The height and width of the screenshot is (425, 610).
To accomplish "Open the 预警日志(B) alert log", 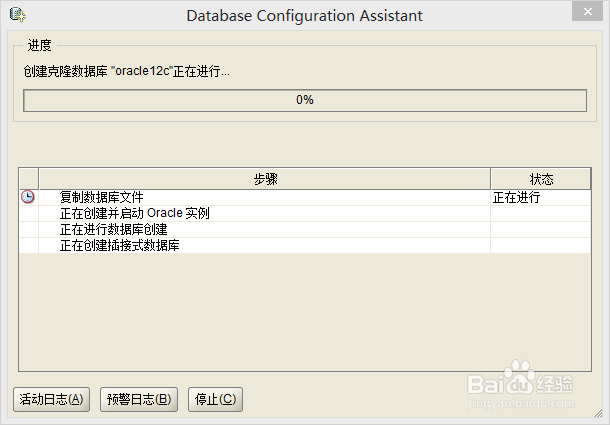I will (139, 399).
